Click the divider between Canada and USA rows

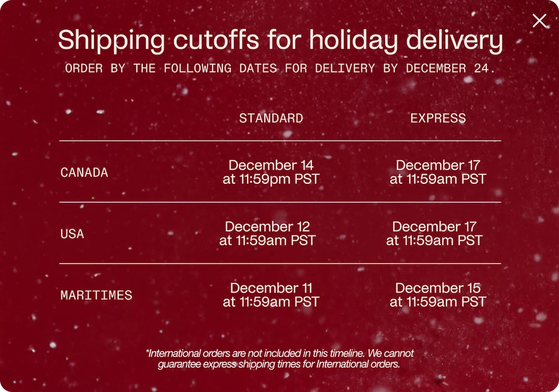point(280,202)
